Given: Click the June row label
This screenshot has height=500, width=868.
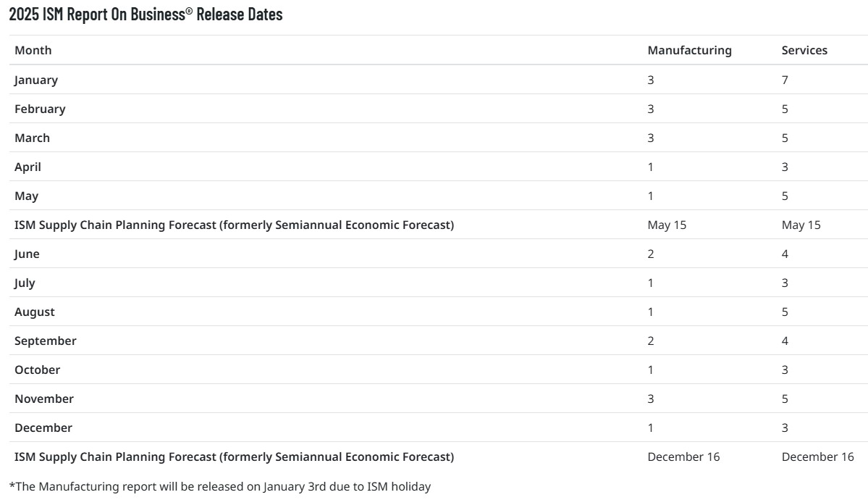Looking at the screenshot, I should tap(27, 254).
